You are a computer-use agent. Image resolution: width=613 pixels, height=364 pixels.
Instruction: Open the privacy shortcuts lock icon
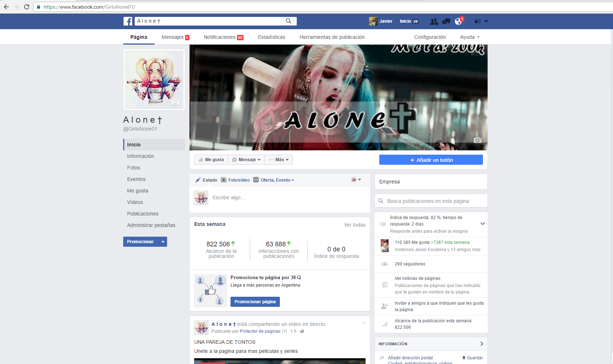(x=477, y=21)
